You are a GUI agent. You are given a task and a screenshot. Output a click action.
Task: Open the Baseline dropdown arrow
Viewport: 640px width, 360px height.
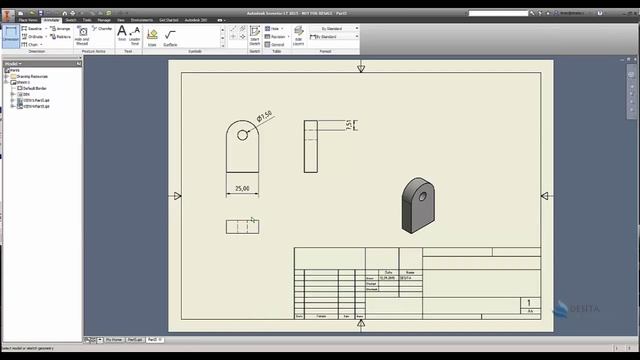coord(46,29)
